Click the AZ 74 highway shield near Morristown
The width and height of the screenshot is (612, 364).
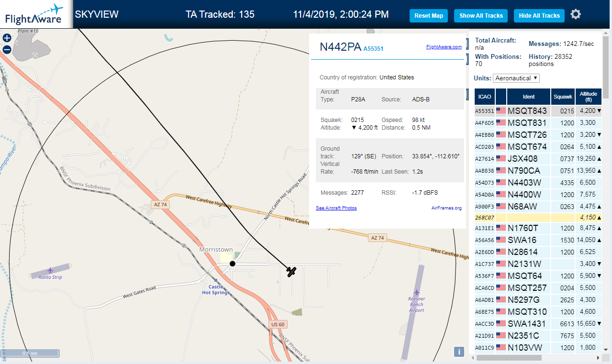[160, 204]
